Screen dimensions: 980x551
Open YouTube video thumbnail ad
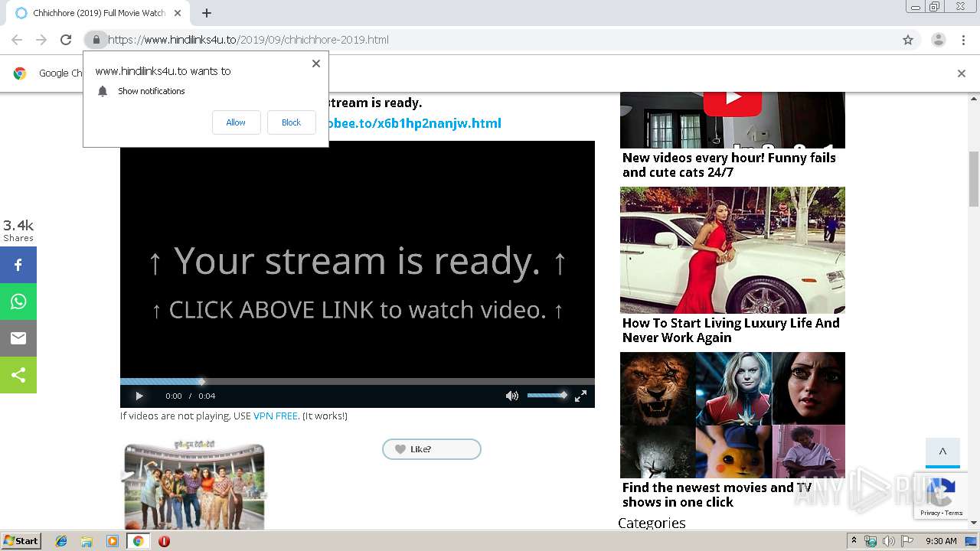[x=733, y=120]
